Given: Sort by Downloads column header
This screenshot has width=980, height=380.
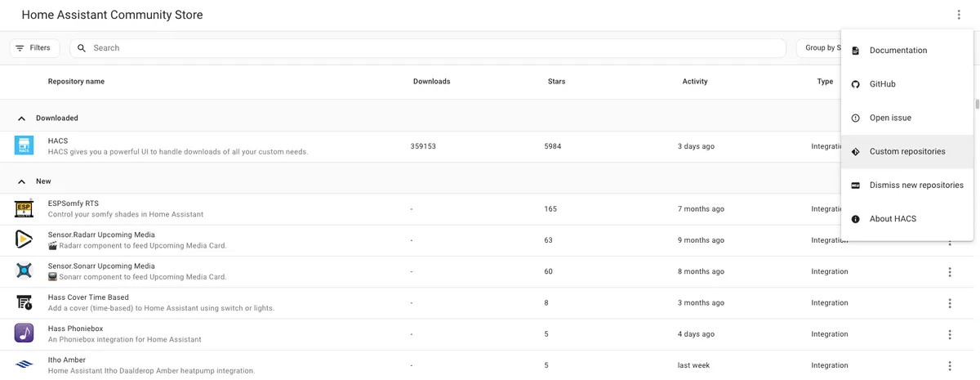Looking at the screenshot, I should coord(431,82).
